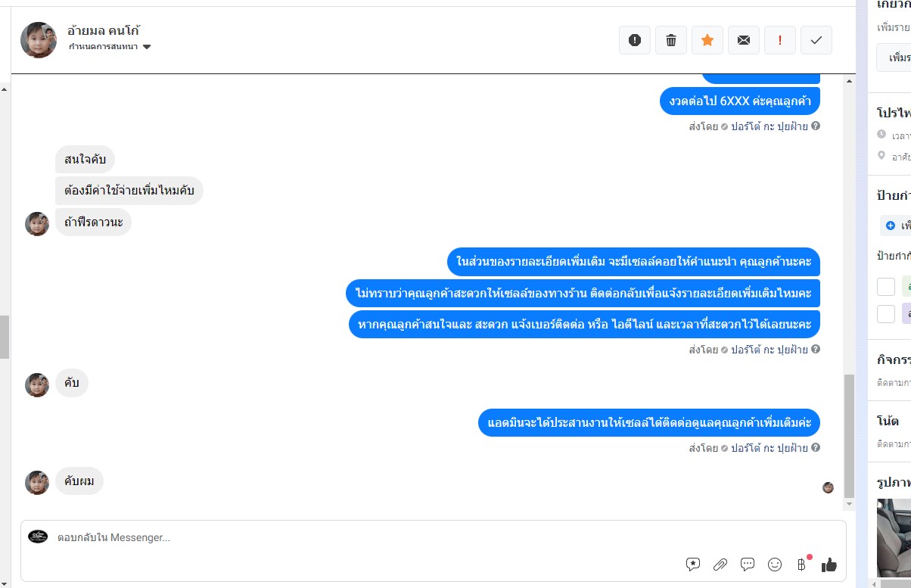Send a thumbs-up like

pos(829,564)
